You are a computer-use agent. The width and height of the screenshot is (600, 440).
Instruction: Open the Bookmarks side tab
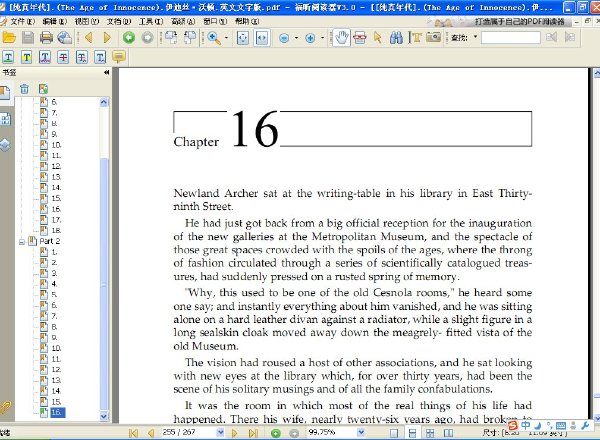click(5, 93)
